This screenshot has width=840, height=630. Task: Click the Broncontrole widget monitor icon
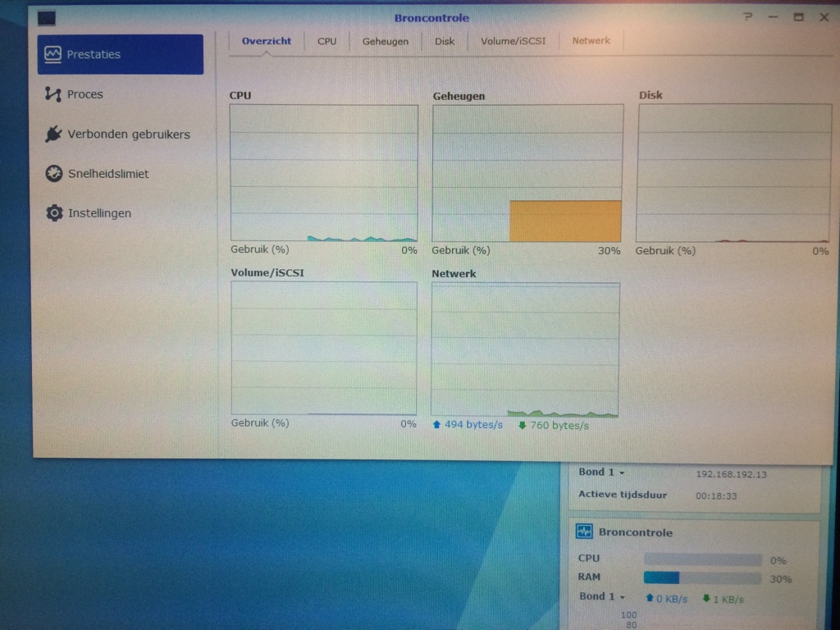click(x=584, y=532)
